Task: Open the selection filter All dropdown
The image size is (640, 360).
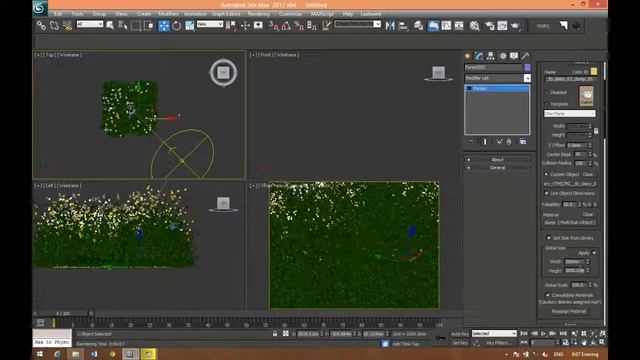Action: 90,24
